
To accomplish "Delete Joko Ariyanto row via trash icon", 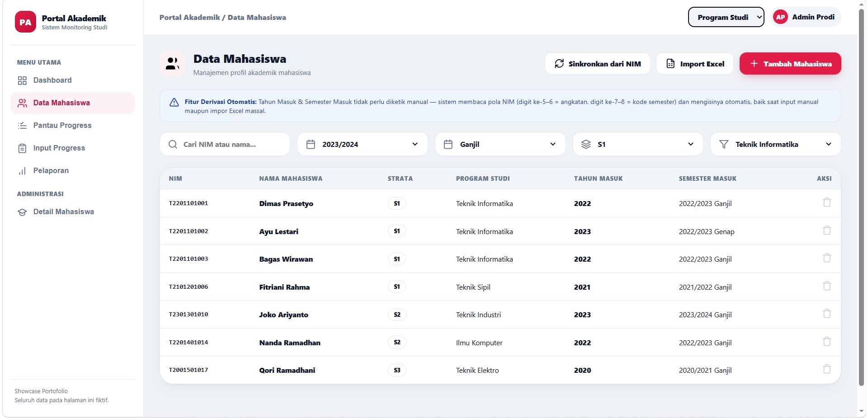I will 827,314.
